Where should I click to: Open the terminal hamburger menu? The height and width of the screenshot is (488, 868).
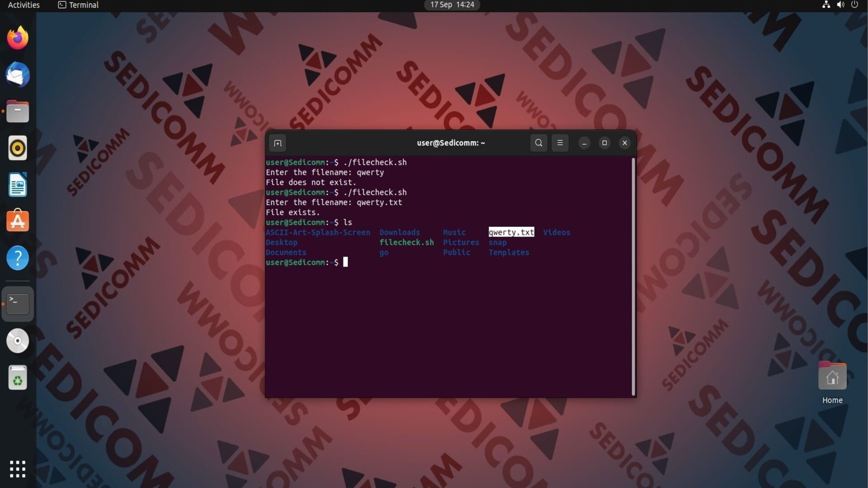click(560, 143)
